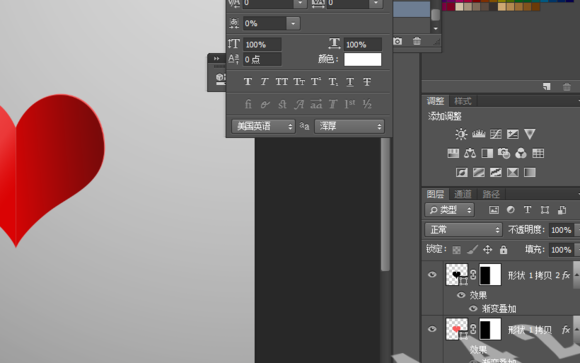The width and height of the screenshot is (580, 363).
Task: Add a Levels adjustment layer
Action: 478,134
